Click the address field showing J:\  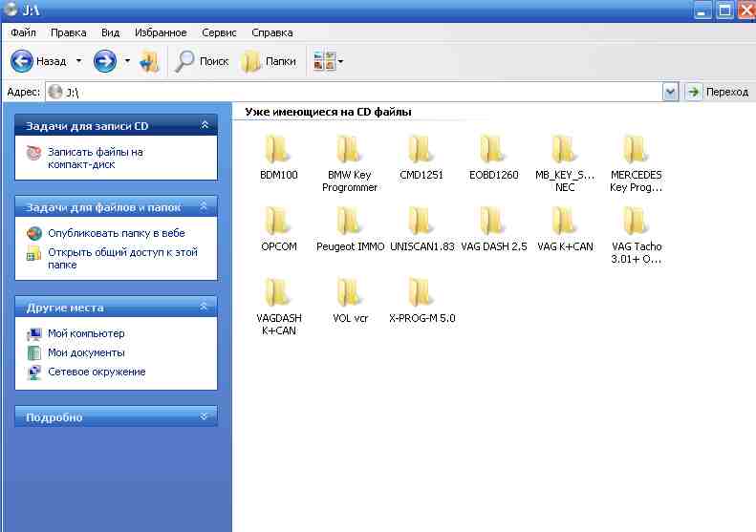click(355, 92)
